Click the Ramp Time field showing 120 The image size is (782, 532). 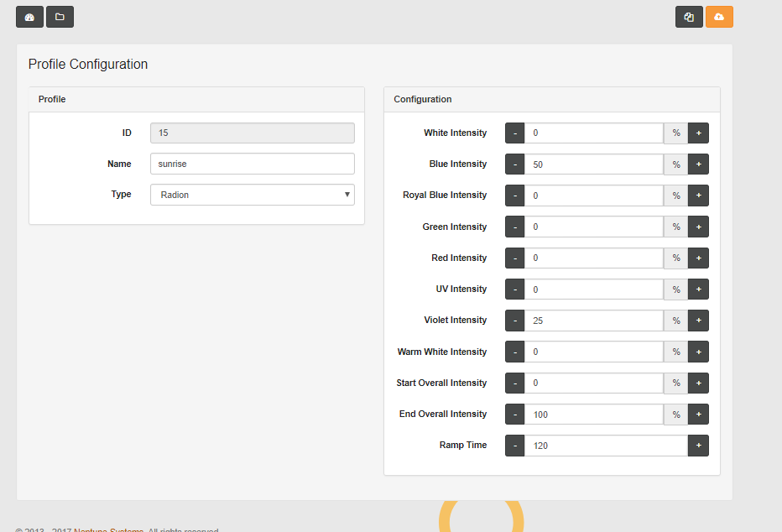point(606,446)
